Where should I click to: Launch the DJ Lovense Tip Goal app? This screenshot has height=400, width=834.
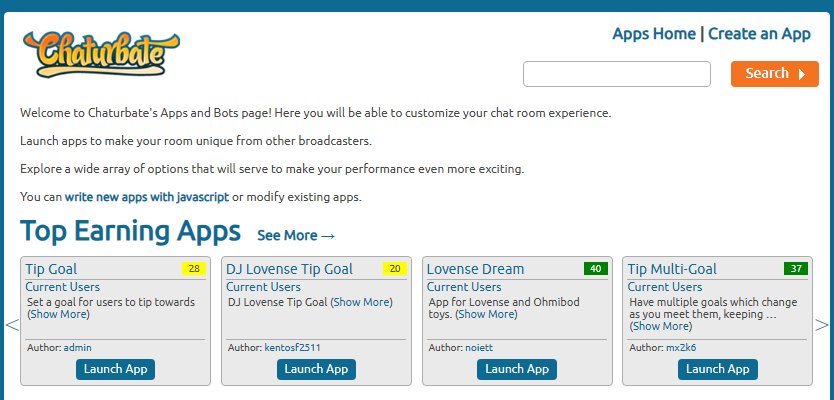(x=316, y=369)
